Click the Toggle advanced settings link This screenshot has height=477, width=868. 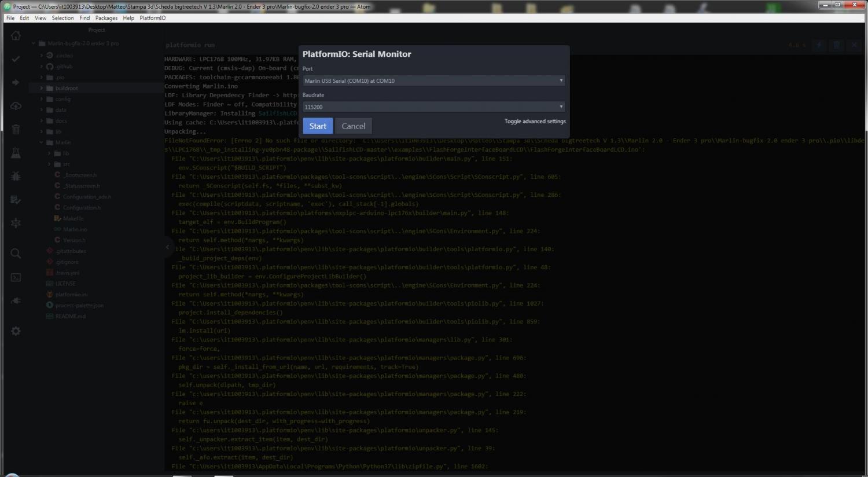coord(535,122)
